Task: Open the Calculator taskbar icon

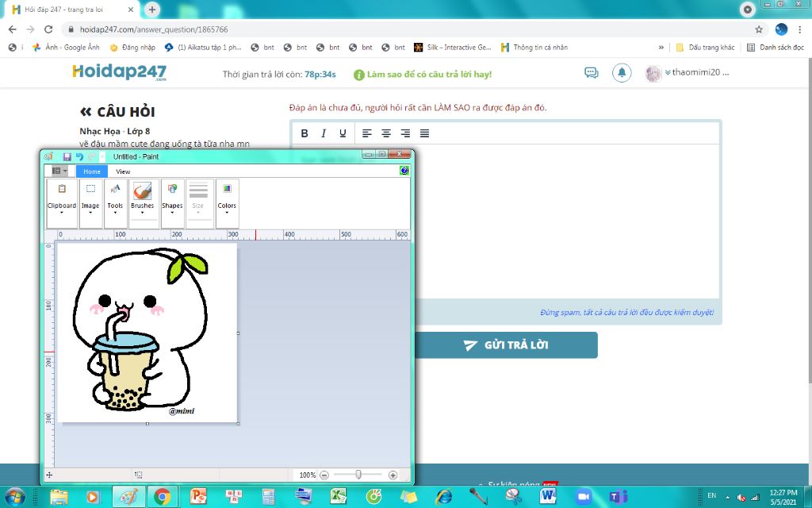Action: click(x=268, y=497)
